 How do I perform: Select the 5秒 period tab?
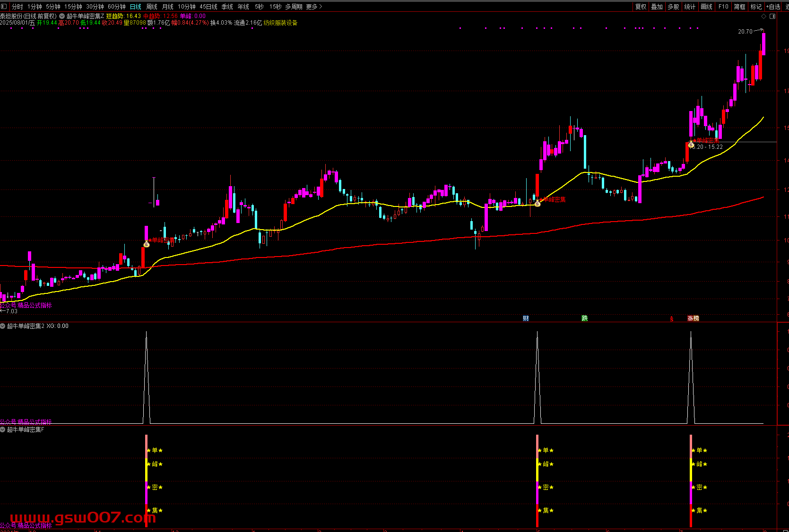coord(259,7)
